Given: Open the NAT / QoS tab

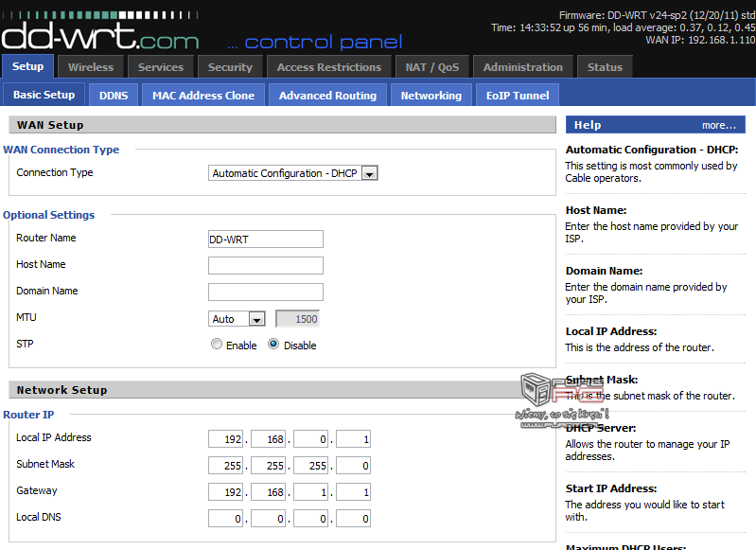Looking at the screenshot, I should [x=432, y=67].
